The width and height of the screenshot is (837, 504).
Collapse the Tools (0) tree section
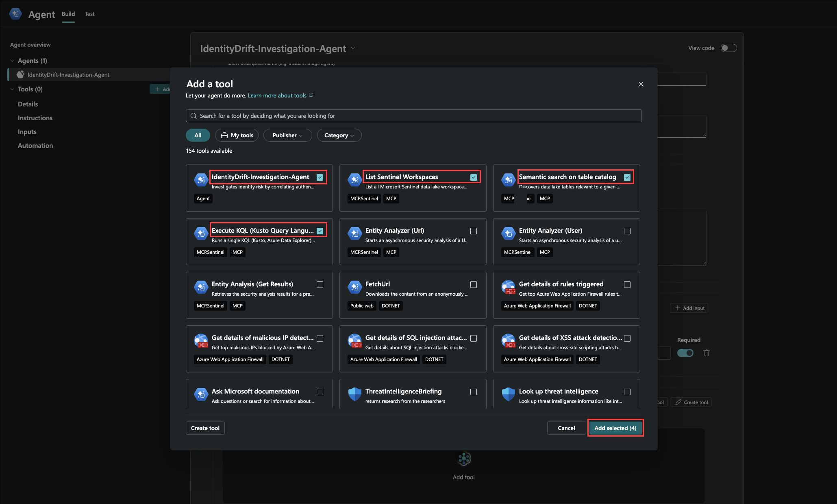click(12, 89)
